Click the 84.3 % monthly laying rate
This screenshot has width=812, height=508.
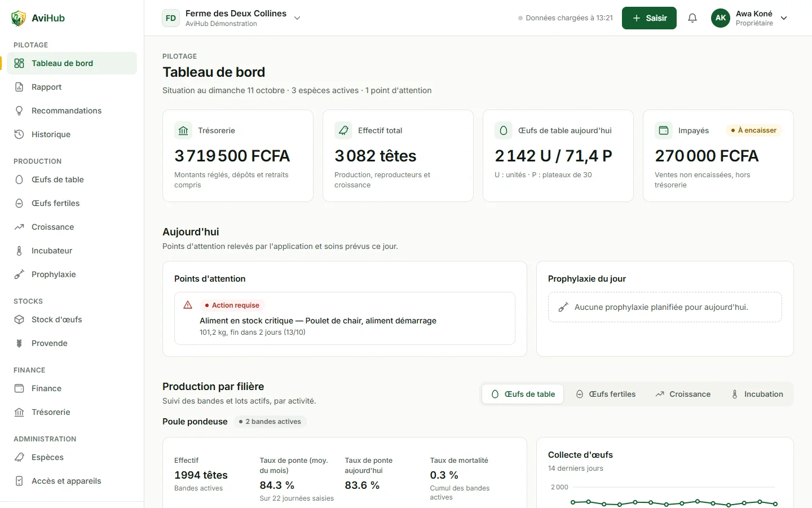click(277, 485)
